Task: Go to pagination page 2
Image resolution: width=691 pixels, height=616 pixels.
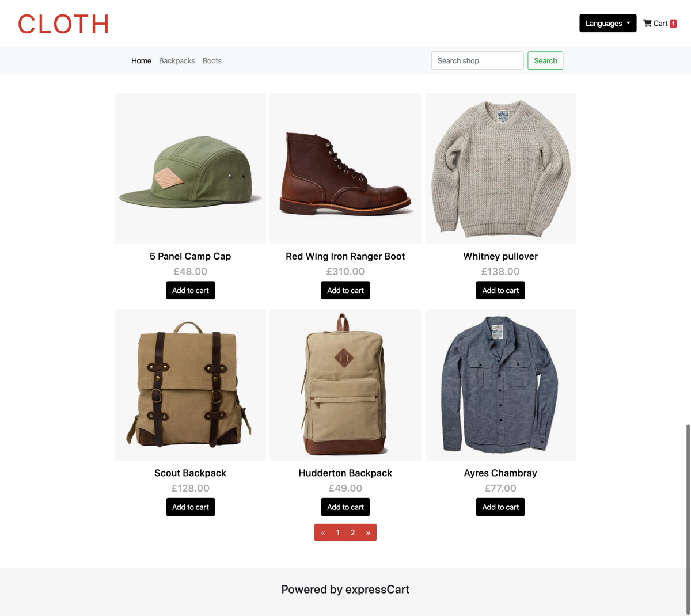Action: click(352, 533)
